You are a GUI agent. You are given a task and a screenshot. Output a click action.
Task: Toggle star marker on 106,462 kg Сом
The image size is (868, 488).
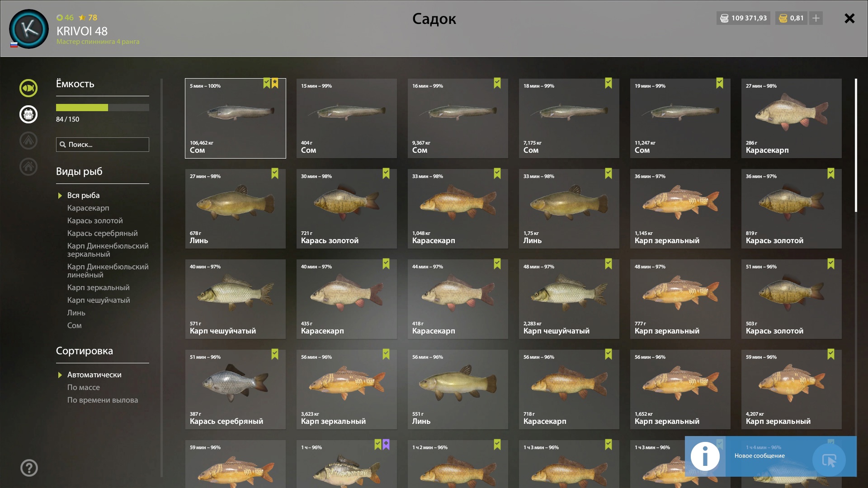click(275, 83)
